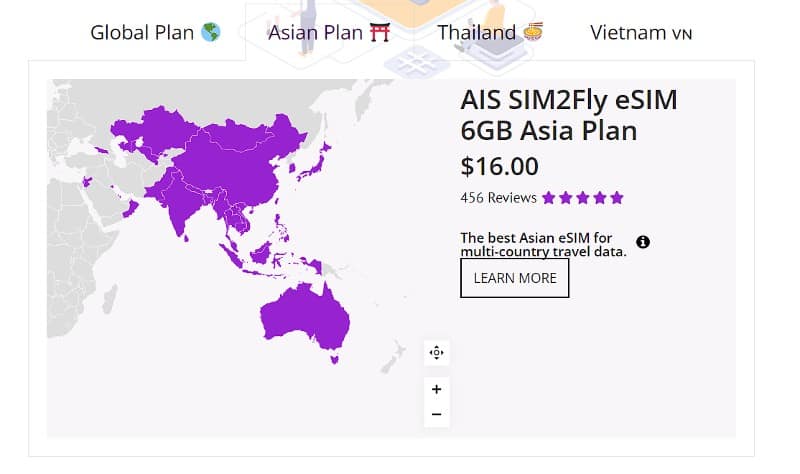Click the torii gate emoji on Asian Plan tab
This screenshot has width=800, height=474.
point(379,32)
